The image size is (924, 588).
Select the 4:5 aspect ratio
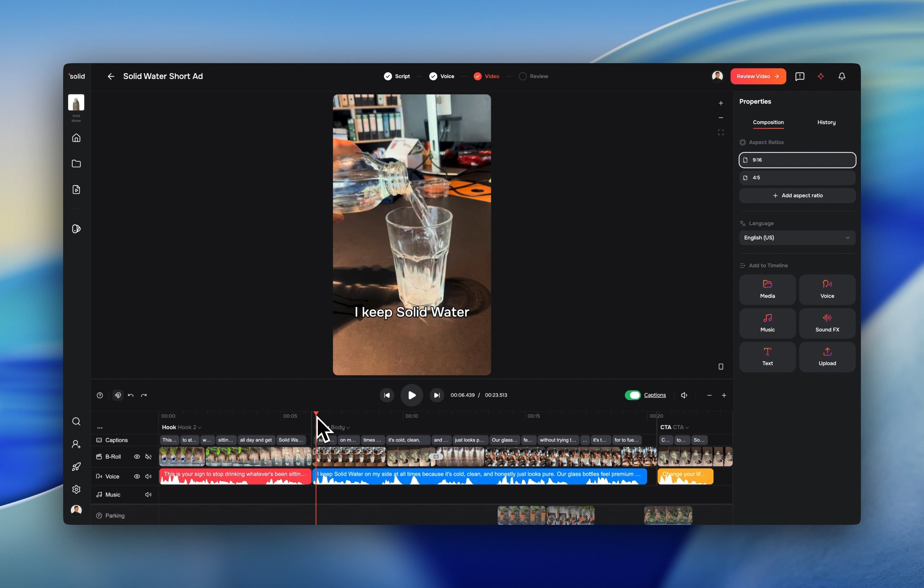tap(797, 178)
